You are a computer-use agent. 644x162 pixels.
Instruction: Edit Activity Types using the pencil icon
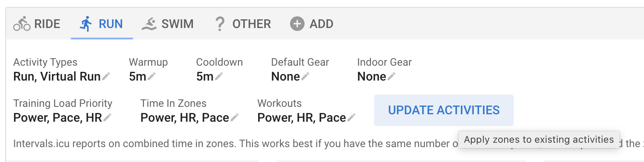tap(106, 77)
